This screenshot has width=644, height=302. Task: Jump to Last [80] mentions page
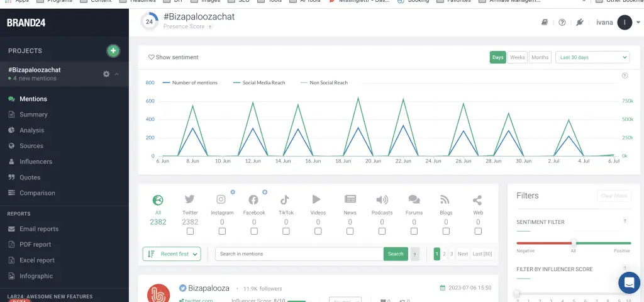pyautogui.click(x=482, y=254)
